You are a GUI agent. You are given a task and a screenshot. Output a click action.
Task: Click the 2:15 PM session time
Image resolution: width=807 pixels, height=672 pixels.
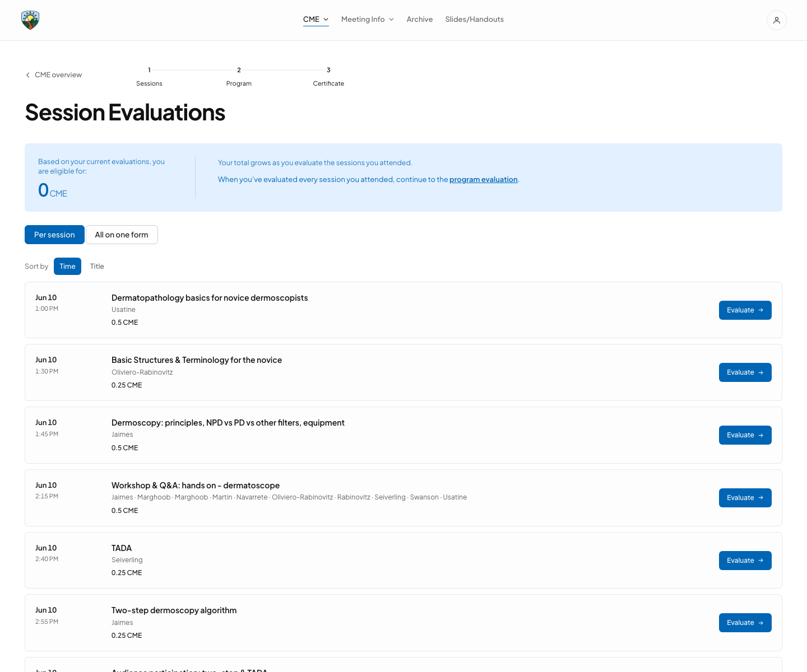click(47, 496)
